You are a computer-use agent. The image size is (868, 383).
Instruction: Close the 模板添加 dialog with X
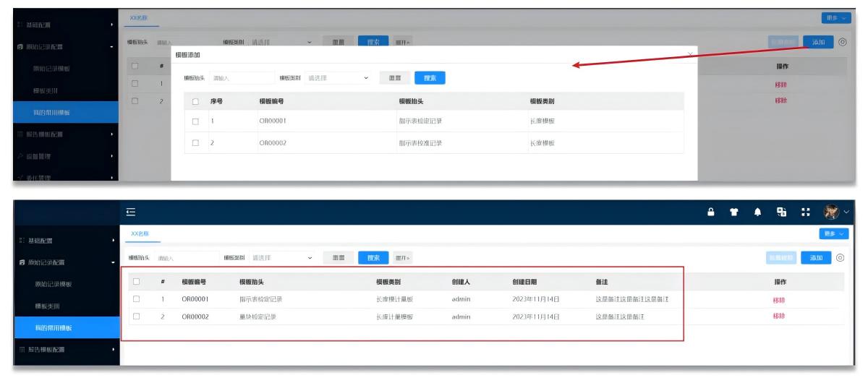(x=690, y=54)
